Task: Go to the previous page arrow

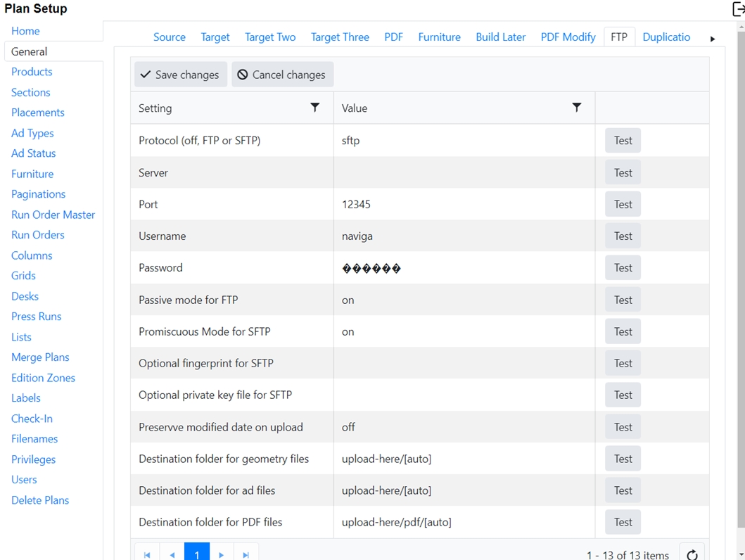Action: pos(172,554)
